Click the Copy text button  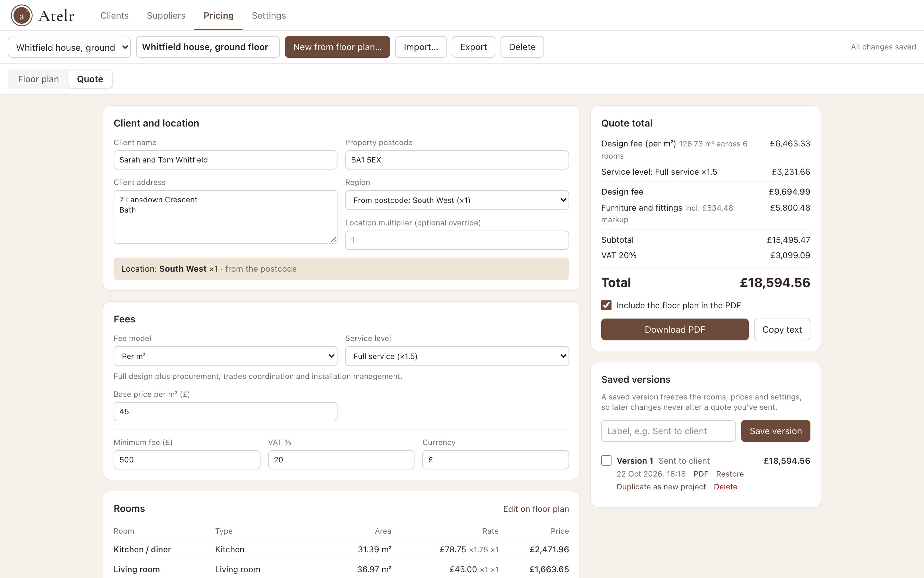[x=782, y=329]
